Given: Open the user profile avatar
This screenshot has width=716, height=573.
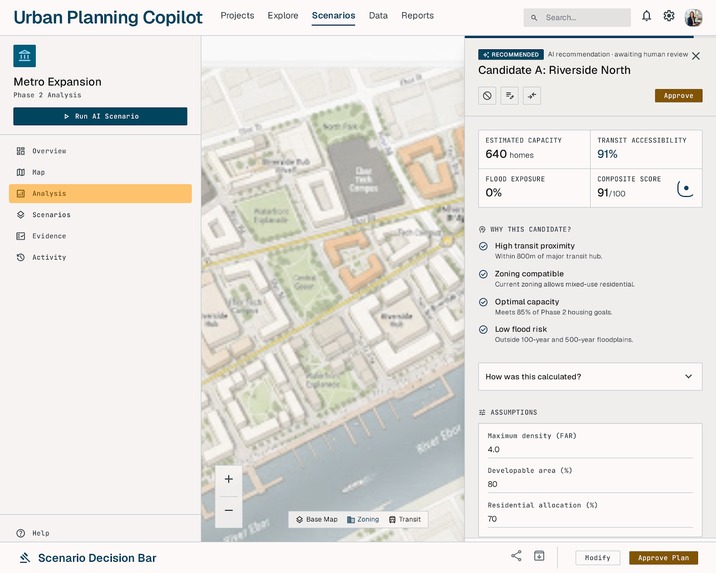Looking at the screenshot, I should click(693, 17).
